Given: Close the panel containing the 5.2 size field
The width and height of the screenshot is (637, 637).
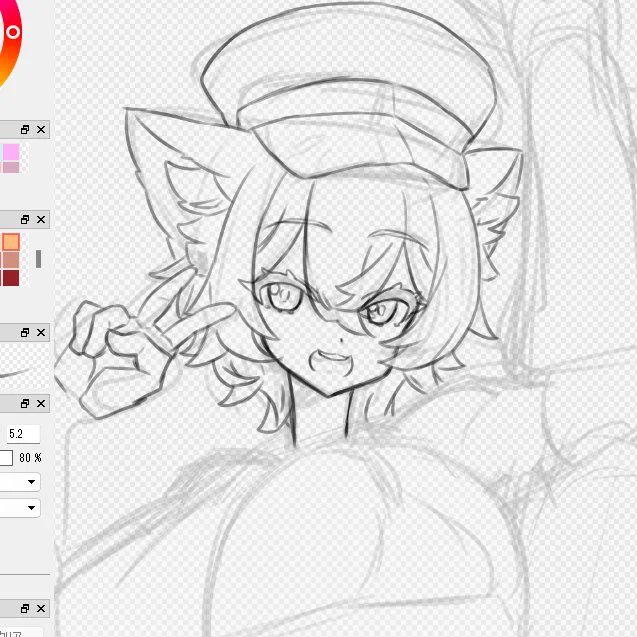Looking at the screenshot, I should [41, 403].
